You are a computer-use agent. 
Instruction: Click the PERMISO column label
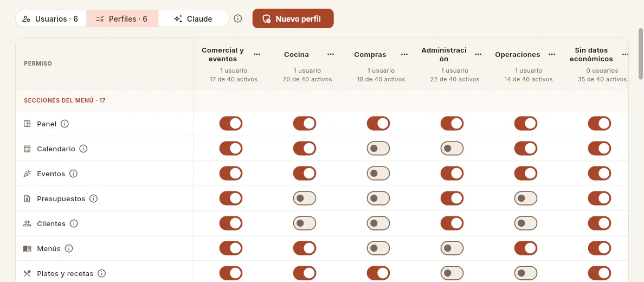(x=38, y=63)
